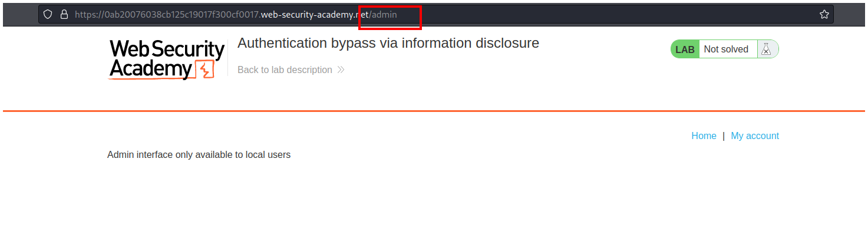Click the separator between Home and My account
The width and height of the screenshot is (868, 241).
(724, 136)
